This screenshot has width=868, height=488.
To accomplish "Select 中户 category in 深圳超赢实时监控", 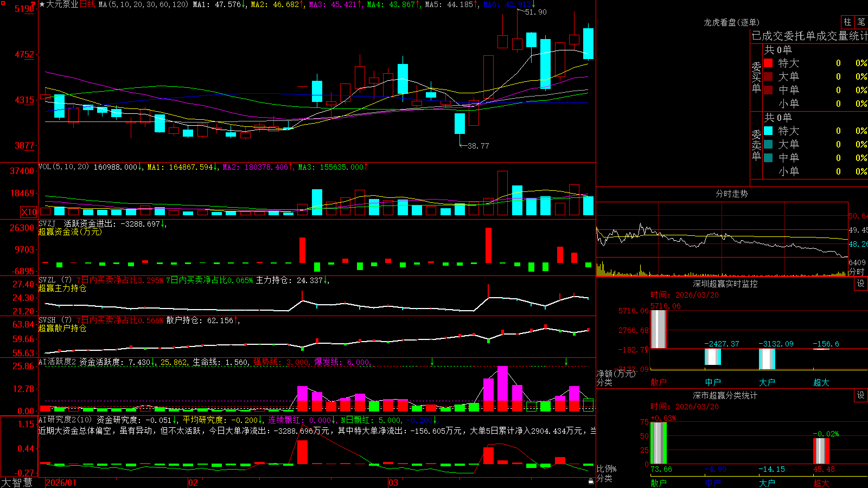I will [x=713, y=382].
